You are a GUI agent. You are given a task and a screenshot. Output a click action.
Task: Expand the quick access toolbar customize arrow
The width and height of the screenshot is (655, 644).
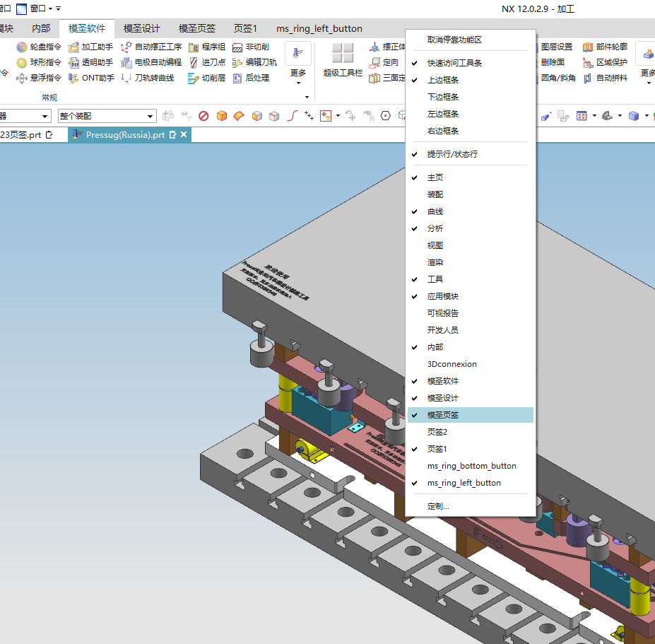[59, 8]
